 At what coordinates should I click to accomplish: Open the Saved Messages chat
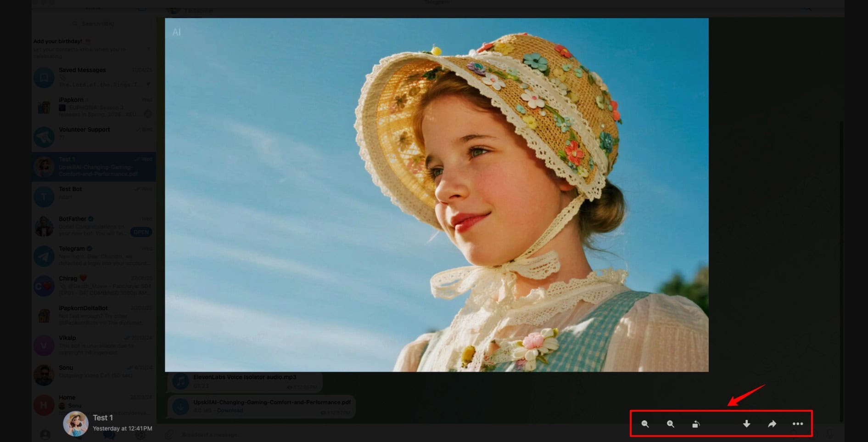[x=94, y=77]
